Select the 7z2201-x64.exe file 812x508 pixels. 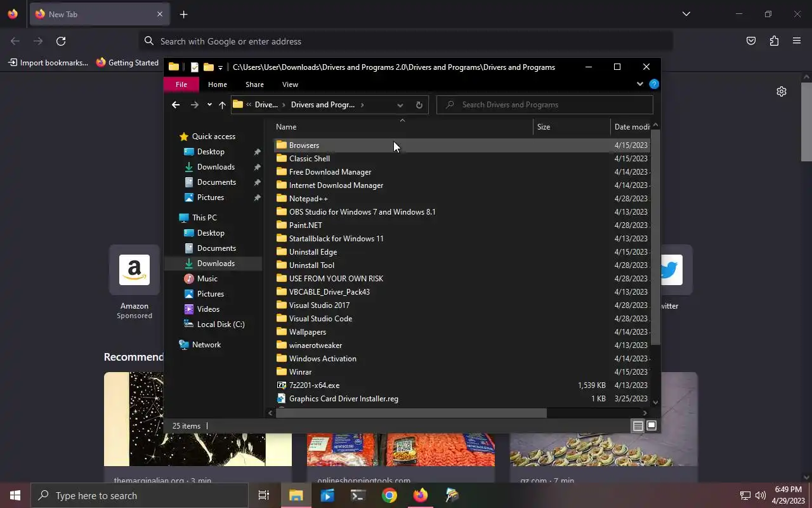[462, 385]
